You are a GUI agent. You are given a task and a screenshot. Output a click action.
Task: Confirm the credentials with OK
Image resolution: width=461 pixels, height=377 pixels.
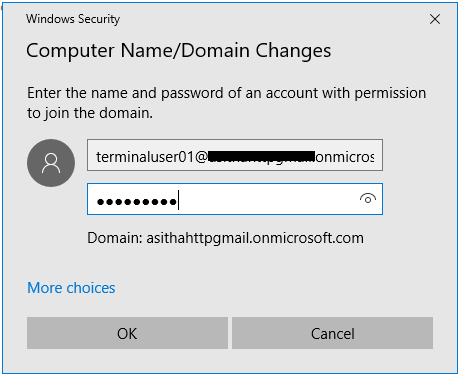click(x=127, y=333)
